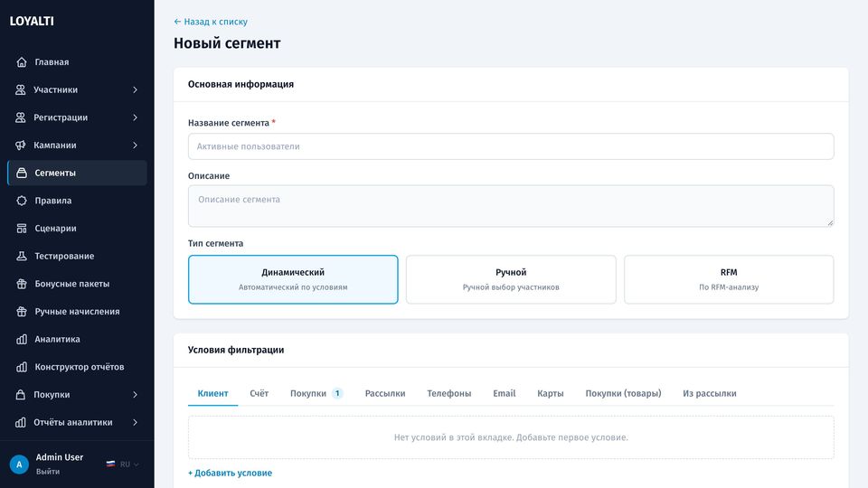
Task: Click the Тестирование flask icon
Action: 22,256
